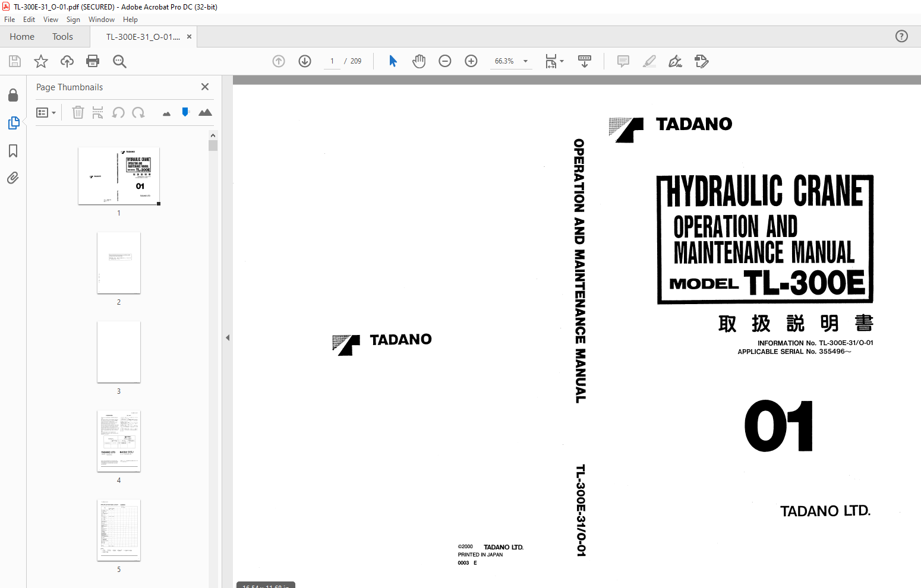
Task: Reduce thumbnail size icon
Action: click(x=166, y=113)
